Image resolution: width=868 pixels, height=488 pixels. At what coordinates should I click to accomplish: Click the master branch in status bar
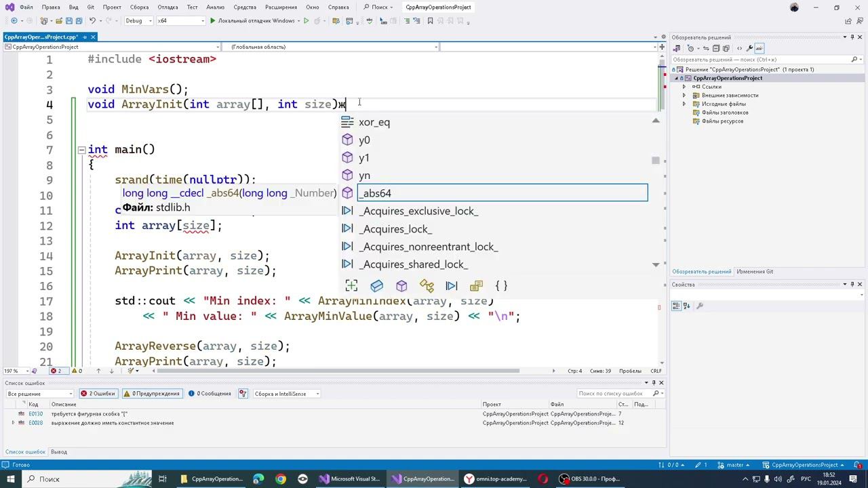tap(735, 465)
